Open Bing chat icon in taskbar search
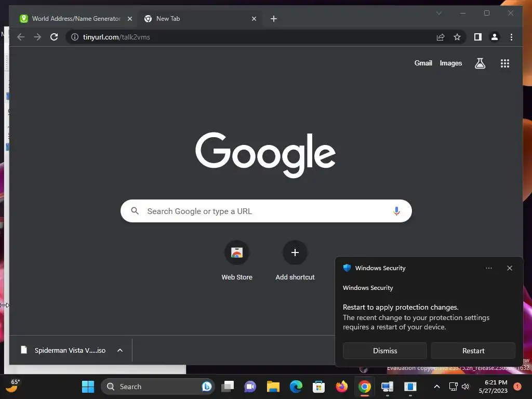Viewport: 532px width, 399px height. pyautogui.click(x=206, y=387)
